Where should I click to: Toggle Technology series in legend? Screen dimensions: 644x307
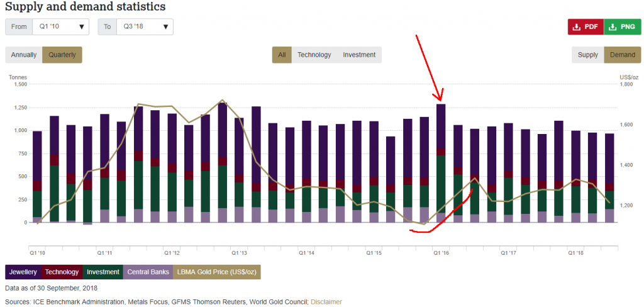62,272
